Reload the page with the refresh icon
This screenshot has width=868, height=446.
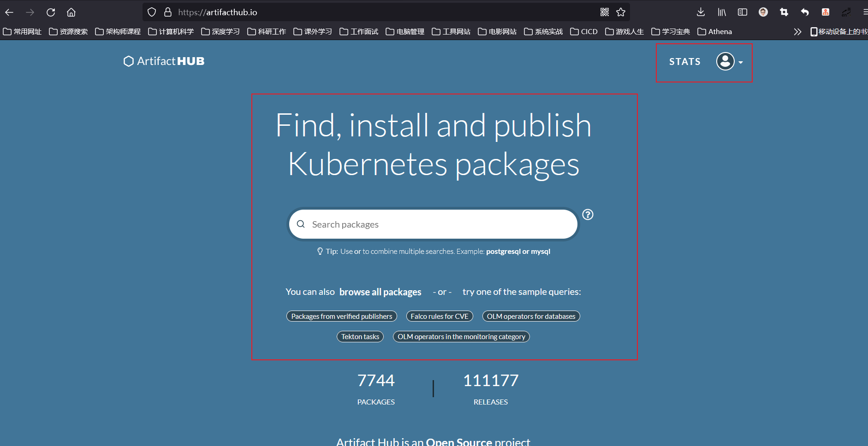[51, 12]
